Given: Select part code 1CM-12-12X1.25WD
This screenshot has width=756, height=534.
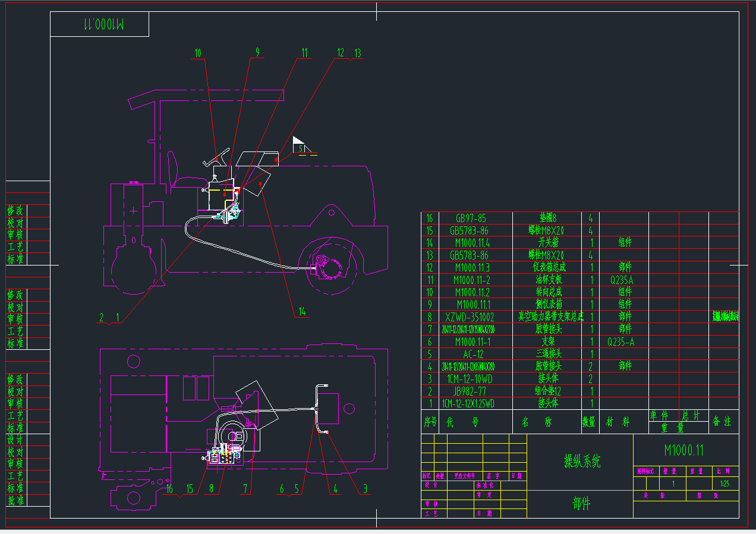Looking at the screenshot, I should [x=469, y=404].
